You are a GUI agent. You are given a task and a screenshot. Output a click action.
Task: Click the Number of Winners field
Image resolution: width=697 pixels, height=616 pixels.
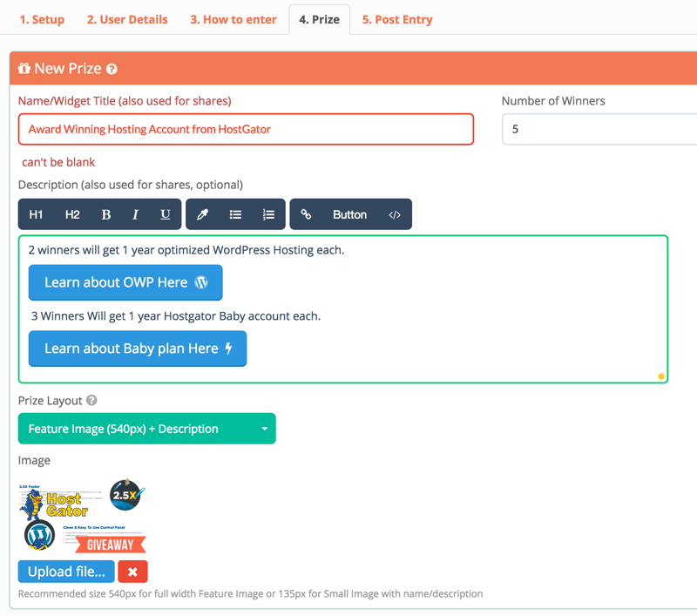click(599, 129)
